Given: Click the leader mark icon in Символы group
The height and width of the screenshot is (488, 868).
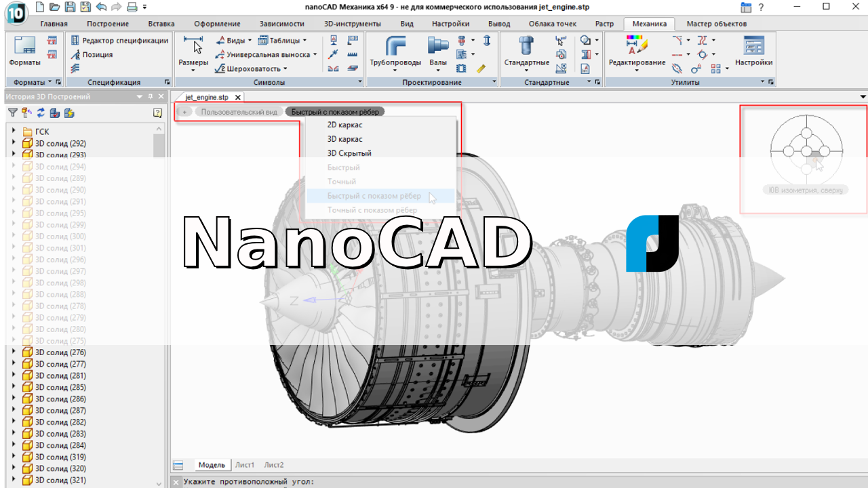Looking at the screenshot, I should point(333,54).
